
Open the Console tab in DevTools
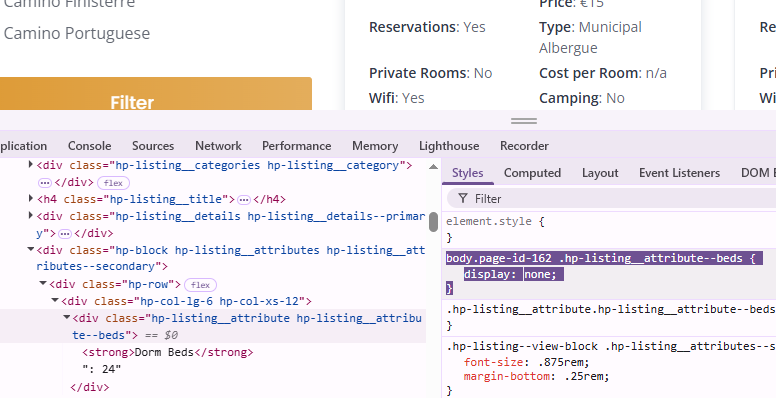90,146
